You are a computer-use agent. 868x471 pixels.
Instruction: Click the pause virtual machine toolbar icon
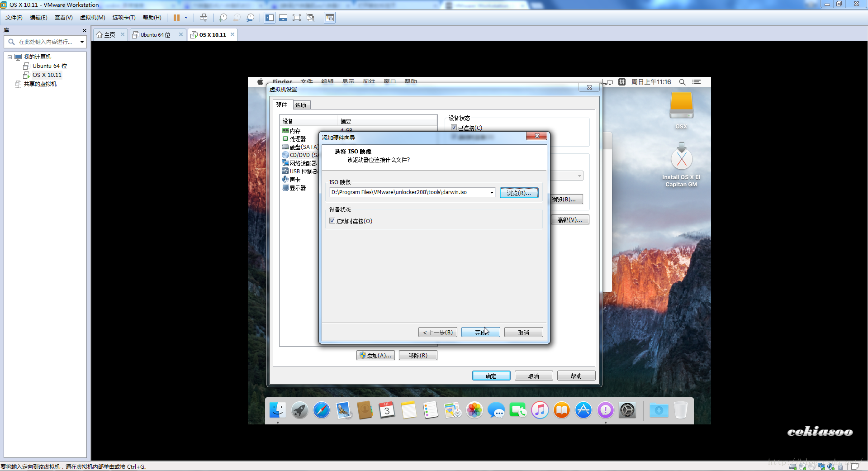click(x=176, y=18)
